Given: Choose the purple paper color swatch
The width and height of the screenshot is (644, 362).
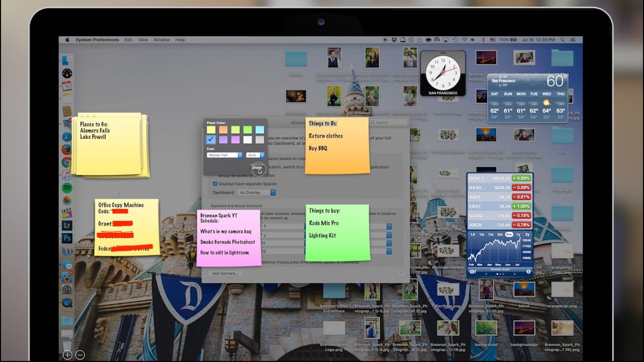Looking at the screenshot, I should point(223,140).
